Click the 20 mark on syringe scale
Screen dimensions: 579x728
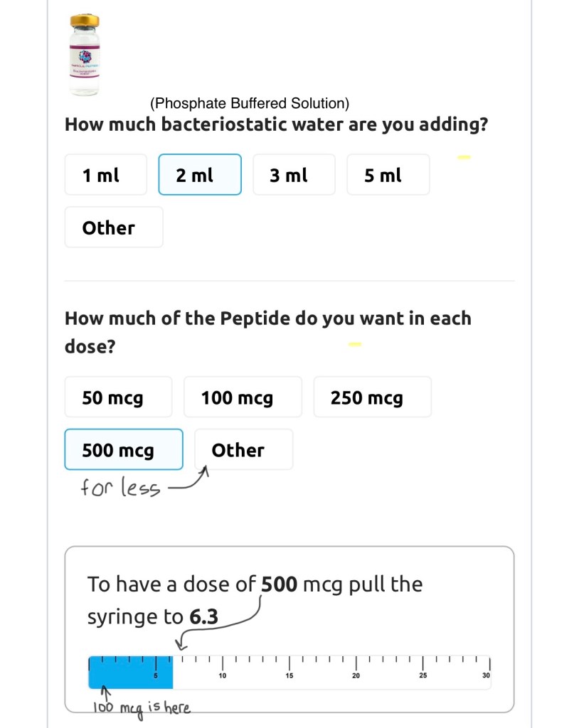pyautogui.click(x=356, y=674)
